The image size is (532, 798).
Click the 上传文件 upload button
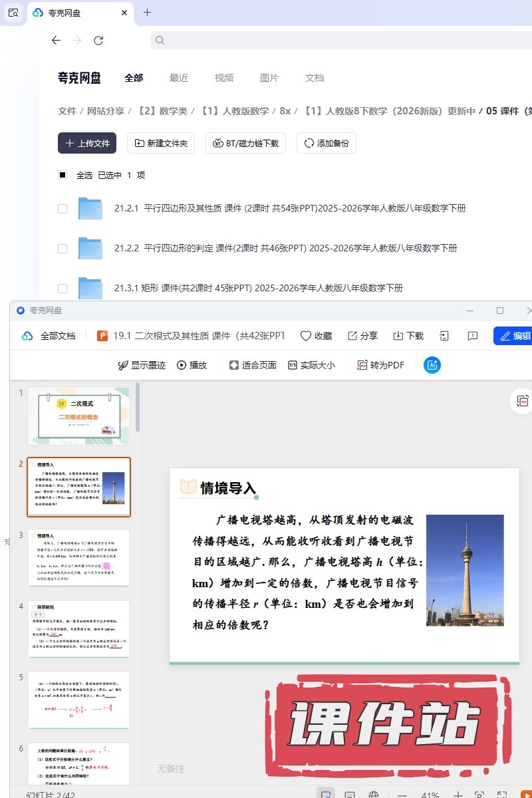pyautogui.click(x=87, y=143)
